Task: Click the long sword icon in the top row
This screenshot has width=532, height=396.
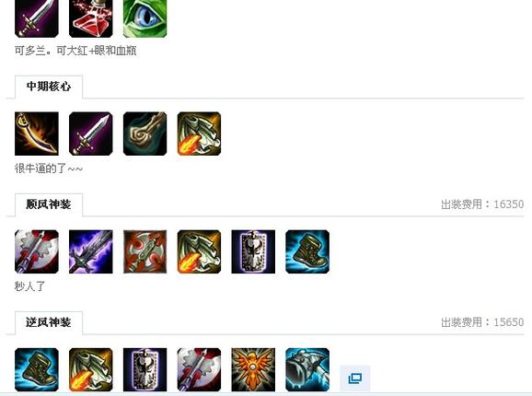Action: tap(37, 18)
